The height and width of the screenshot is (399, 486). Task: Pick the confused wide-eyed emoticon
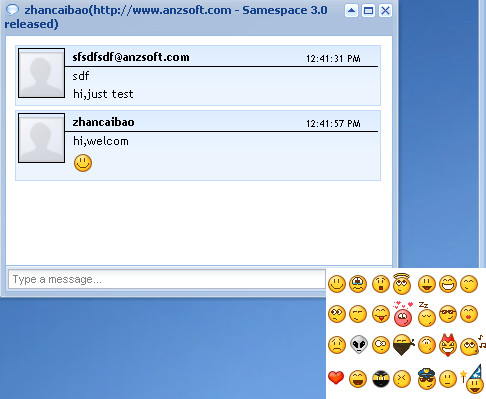(x=337, y=314)
